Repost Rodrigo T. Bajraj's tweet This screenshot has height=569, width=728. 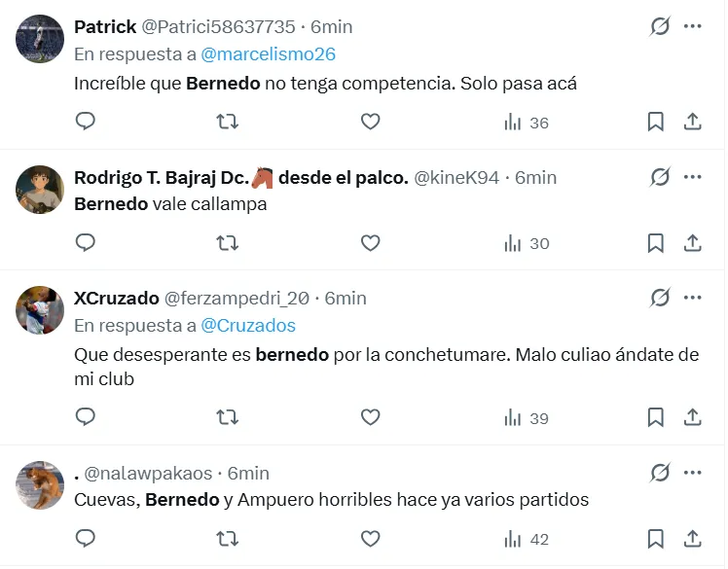227,243
